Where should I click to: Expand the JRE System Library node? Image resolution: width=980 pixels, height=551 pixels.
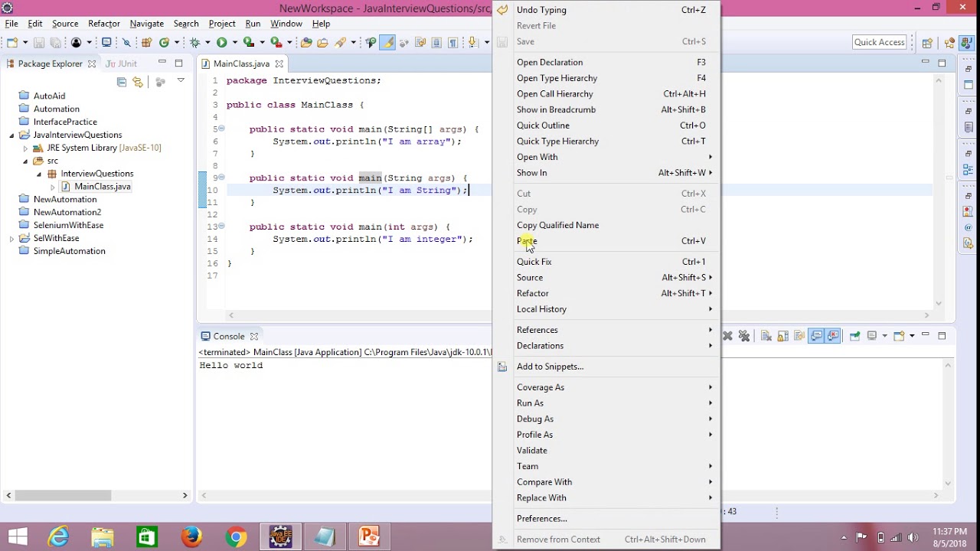[x=25, y=148]
